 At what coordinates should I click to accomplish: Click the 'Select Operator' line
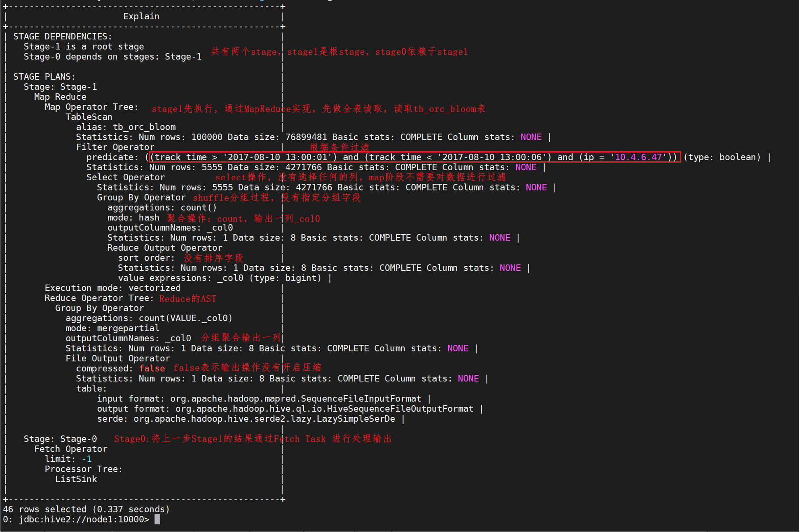coord(126,177)
